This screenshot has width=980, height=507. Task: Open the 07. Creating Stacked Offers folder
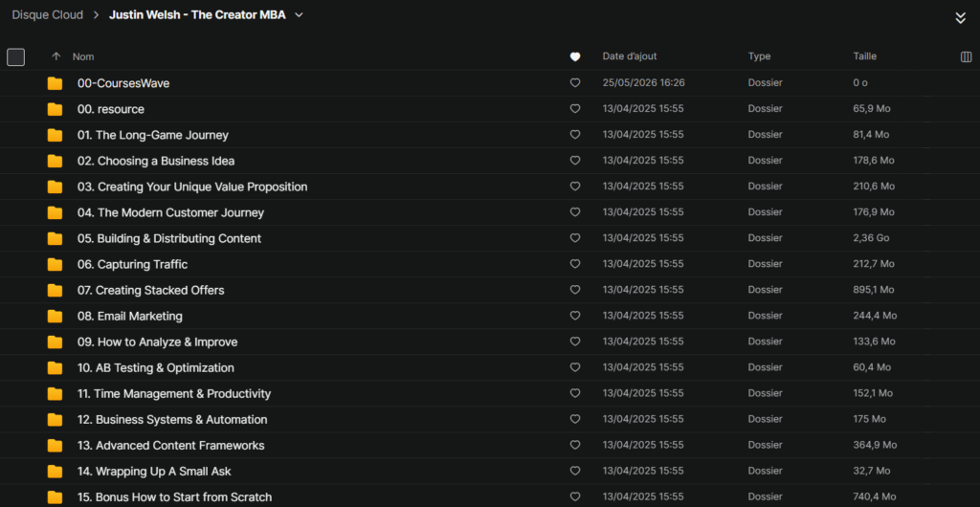[x=150, y=291]
